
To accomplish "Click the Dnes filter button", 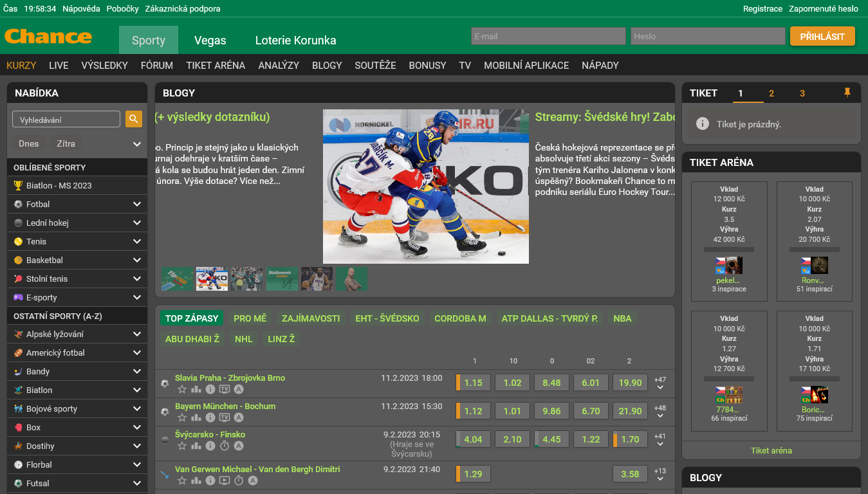I will tap(29, 144).
